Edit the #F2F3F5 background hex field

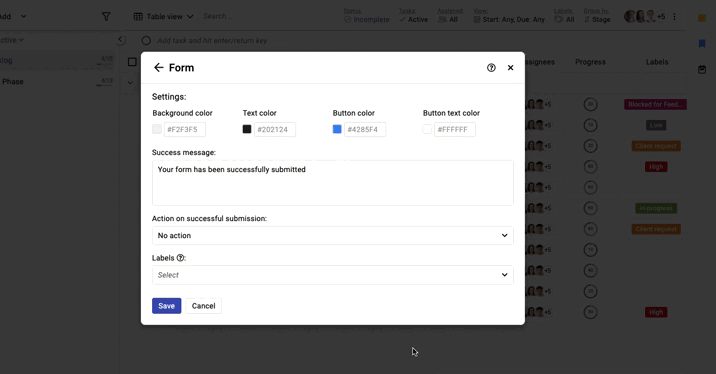(184, 129)
